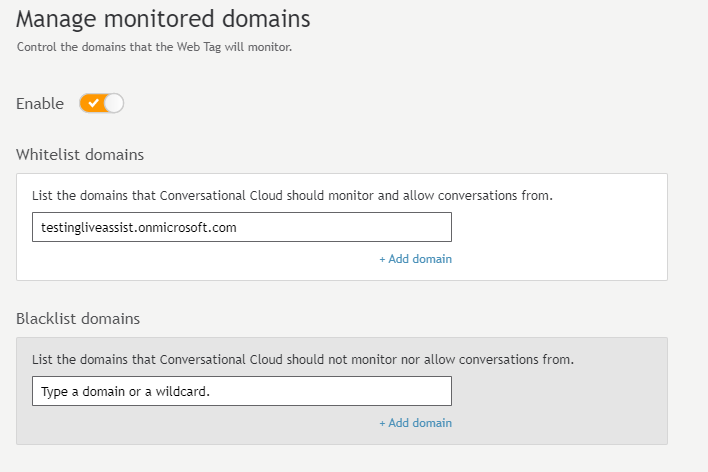This screenshot has width=708, height=472.
Task: Click the Web Tag monitor subtitle text
Action: 154,47
